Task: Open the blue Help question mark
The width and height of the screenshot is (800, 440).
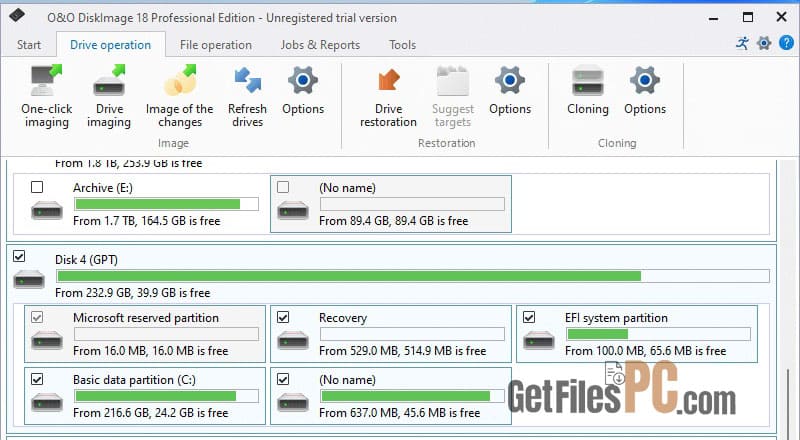Action: coord(786,43)
